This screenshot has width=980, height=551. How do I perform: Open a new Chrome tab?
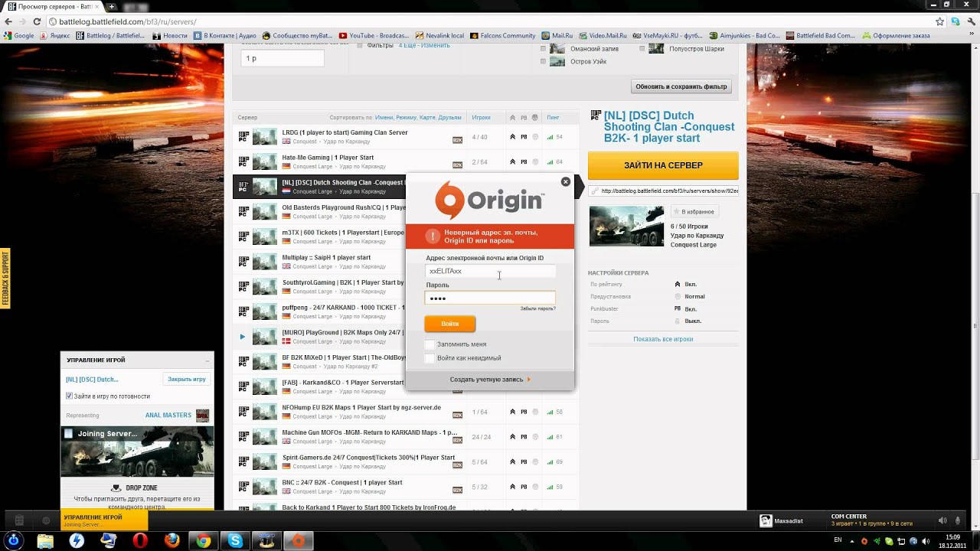click(112, 6)
